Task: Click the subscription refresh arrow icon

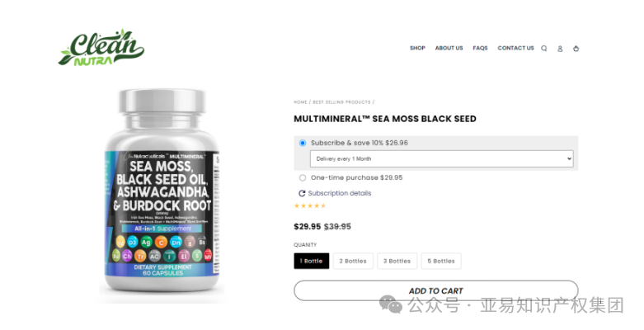Action: click(302, 193)
